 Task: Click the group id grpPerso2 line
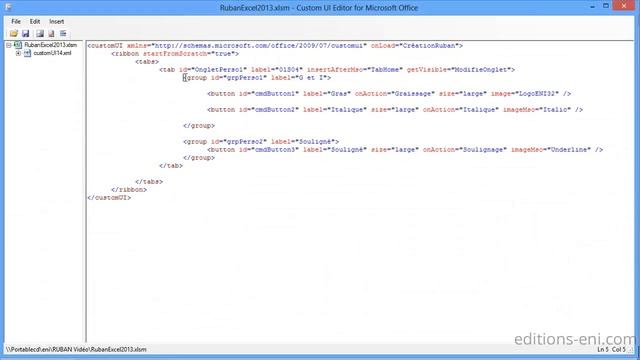click(x=261, y=142)
